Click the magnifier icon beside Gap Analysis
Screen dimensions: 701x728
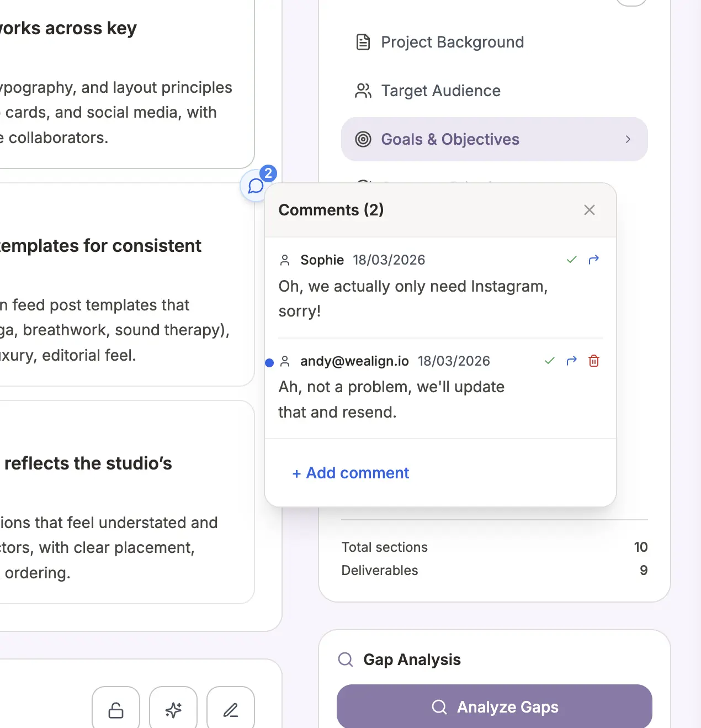[346, 660]
